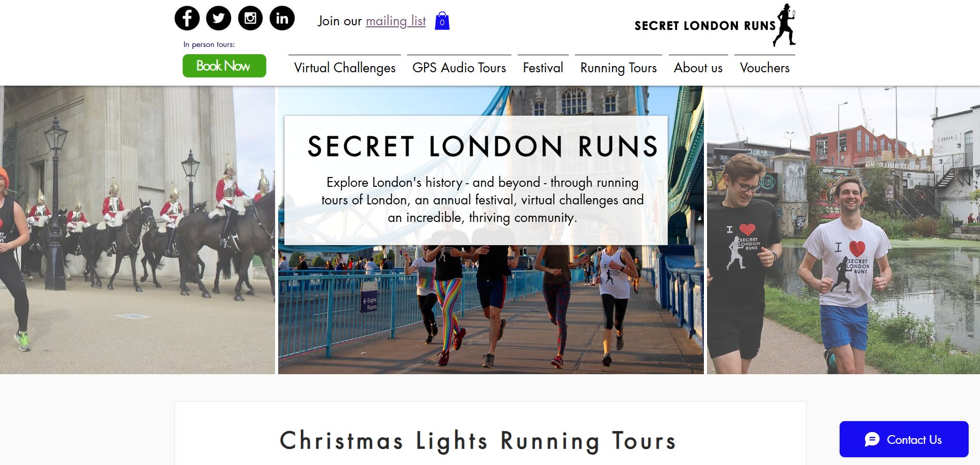This screenshot has width=980, height=465.
Task: Open chat via the speech bubble icon
Action: point(872,440)
